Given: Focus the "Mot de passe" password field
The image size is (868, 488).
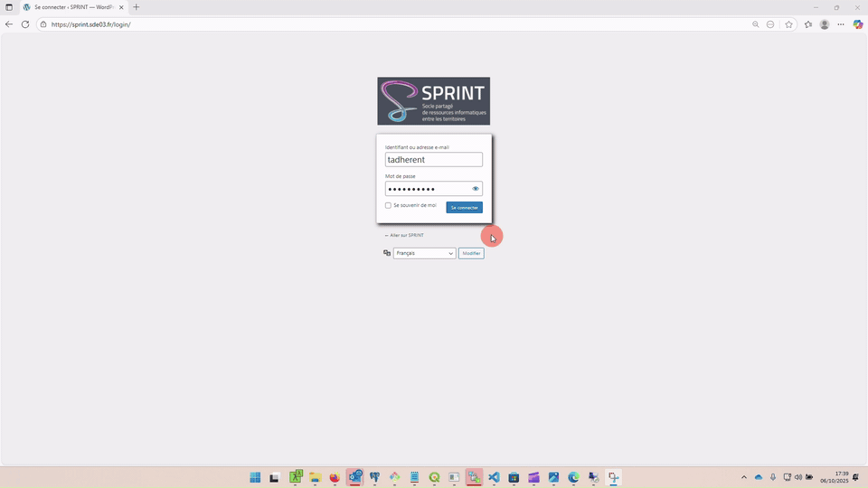Looking at the screenshot, I should click(x=427, y=189).
